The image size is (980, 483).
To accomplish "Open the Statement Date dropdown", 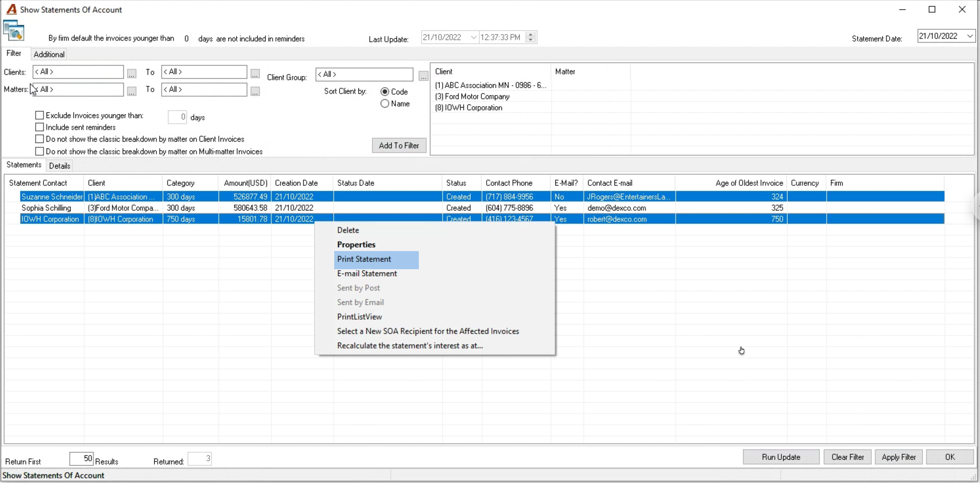I will [x=970, y=36].
